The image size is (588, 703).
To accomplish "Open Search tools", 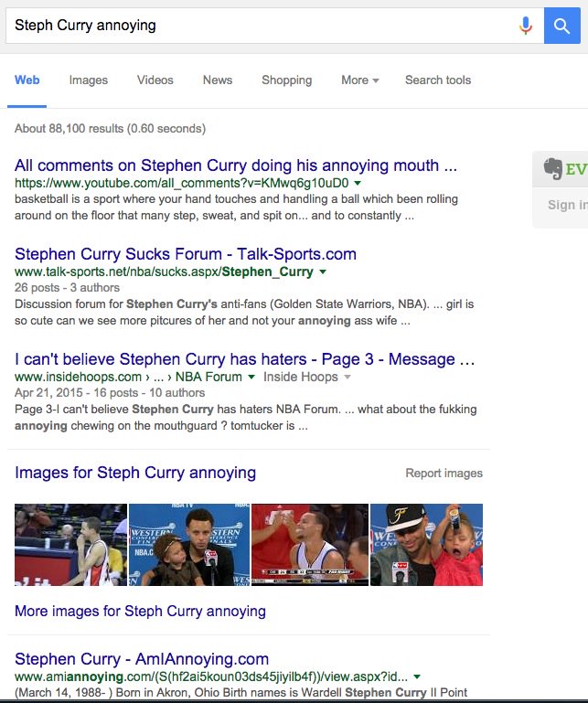I will point(438,80).
